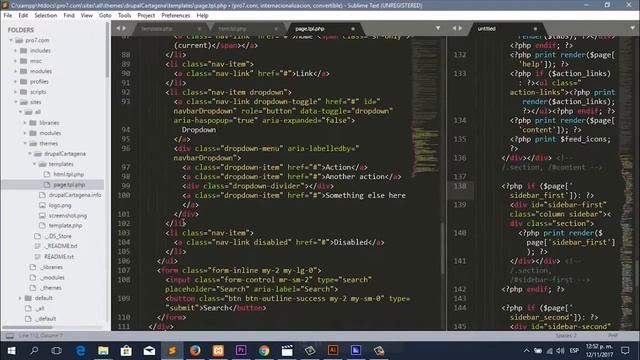This screenshot has height=360, width=640.
Task: Collapse the all folder
Action: 20,112
